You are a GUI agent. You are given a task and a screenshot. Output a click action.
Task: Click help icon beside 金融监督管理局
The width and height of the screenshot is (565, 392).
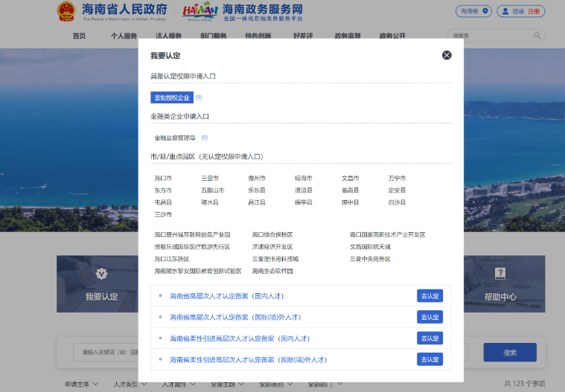205,138
